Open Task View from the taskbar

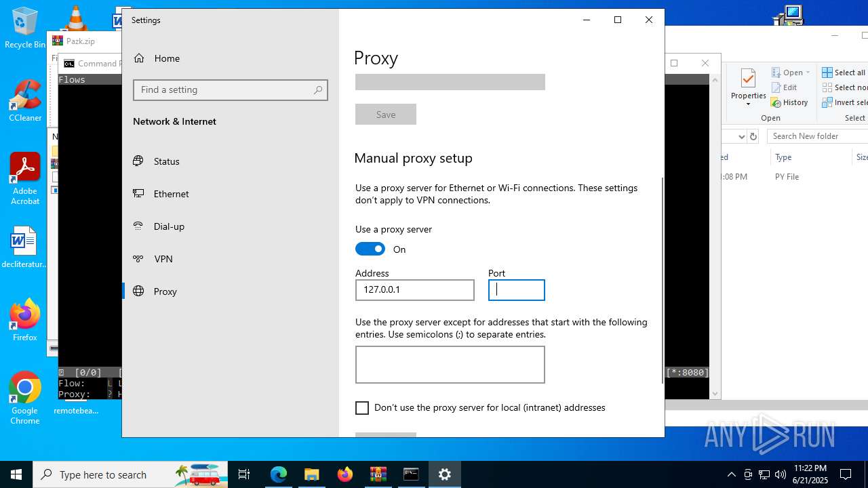244,474
